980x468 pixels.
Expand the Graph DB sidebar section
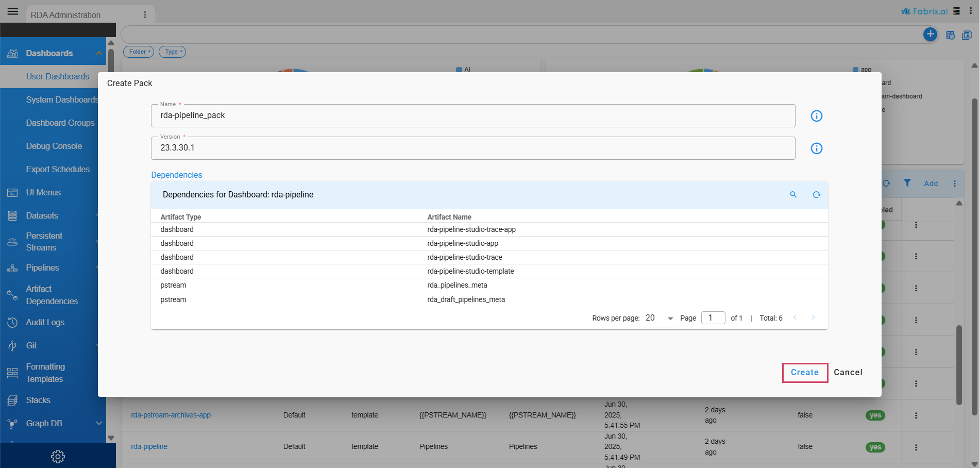point(98,423)
